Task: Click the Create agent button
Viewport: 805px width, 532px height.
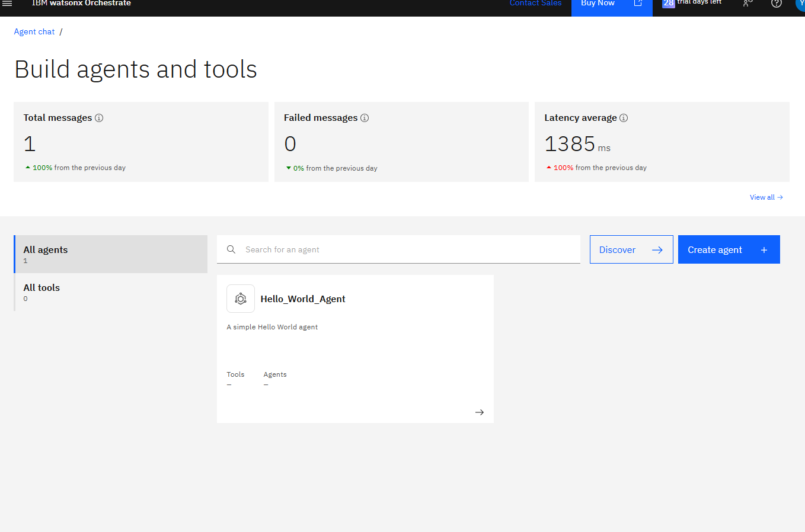Action: coord(729,249)
